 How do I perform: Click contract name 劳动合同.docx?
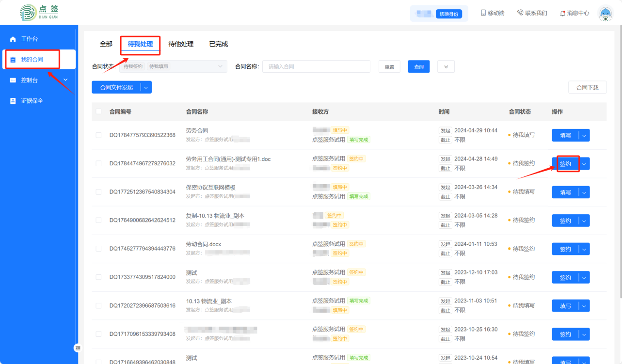tap(204, 244)
